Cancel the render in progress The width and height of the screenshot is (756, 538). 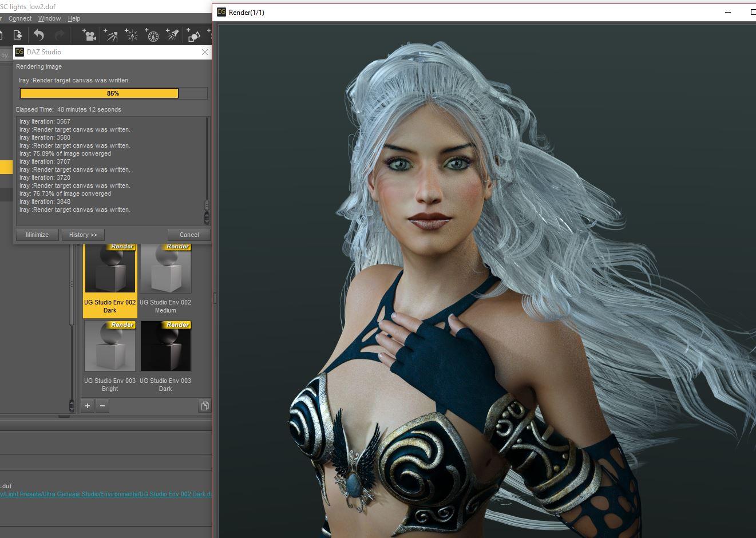189,235
